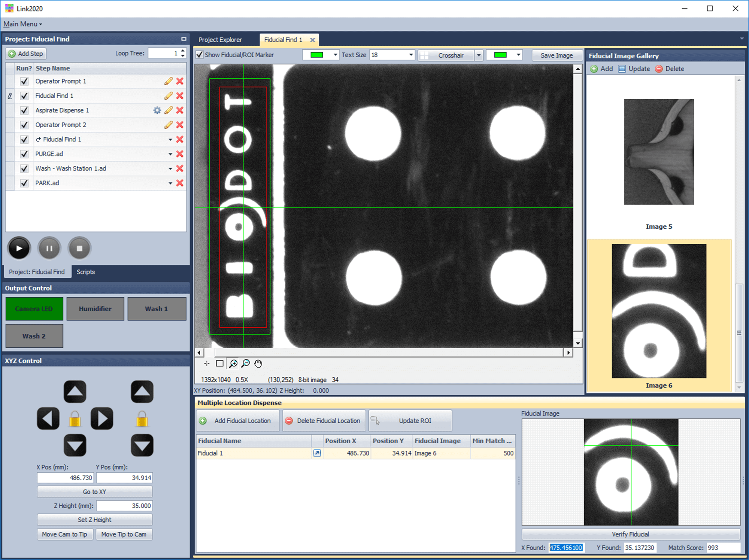Delete the PURGE.ad step with the red X
749x560 pixels.
pos(180,154)
